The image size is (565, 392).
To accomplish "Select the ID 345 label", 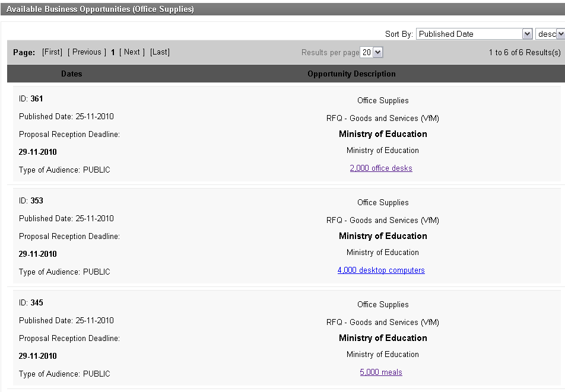I will tap(31, 302).
